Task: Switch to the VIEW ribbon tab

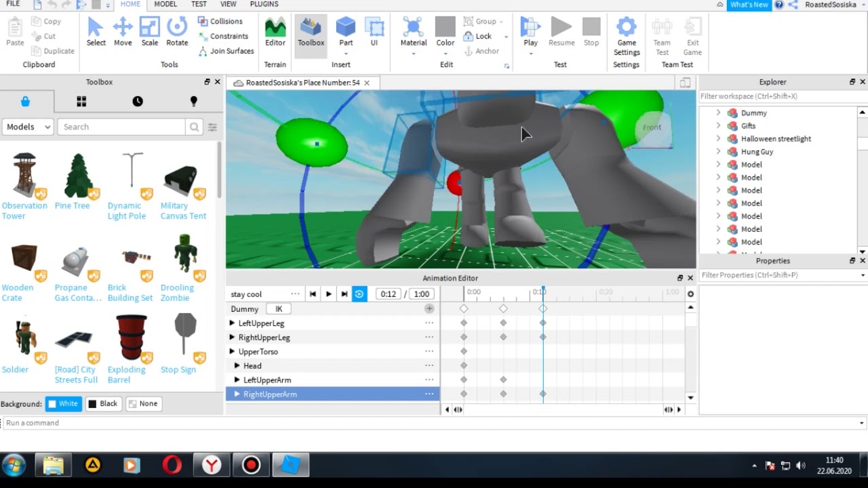Action: coord(229,4)
